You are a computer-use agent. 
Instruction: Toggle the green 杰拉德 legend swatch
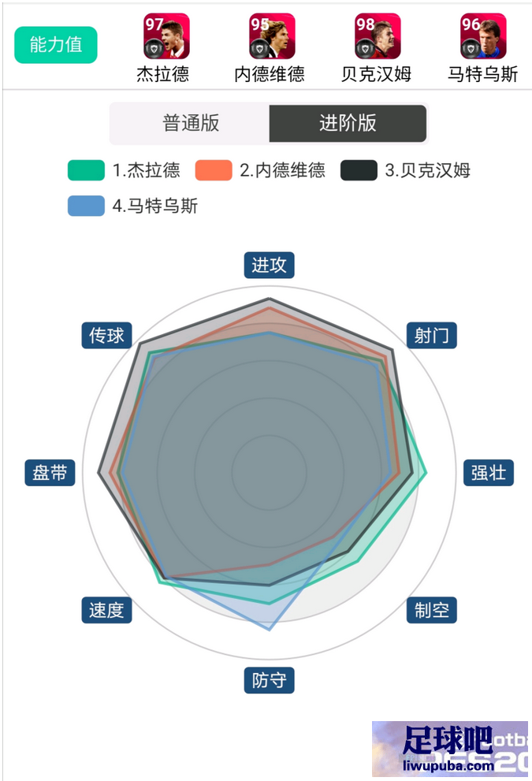pos(86,170)
